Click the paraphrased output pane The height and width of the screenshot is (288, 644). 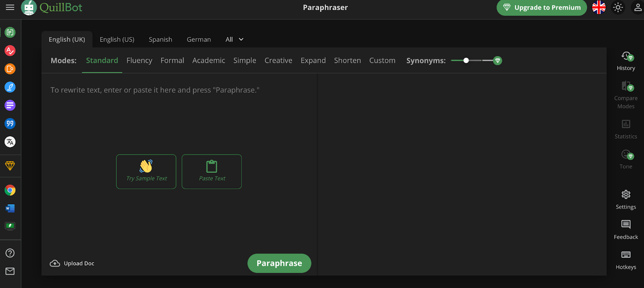pos(462,174)
